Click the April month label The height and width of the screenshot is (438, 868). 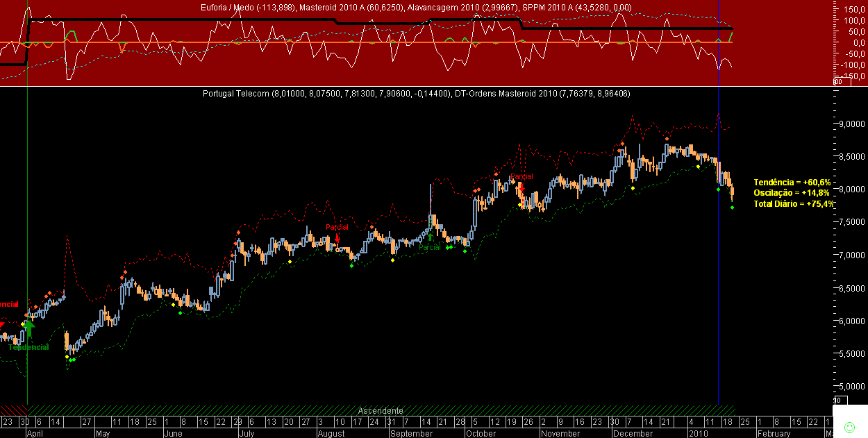[35, 433]
